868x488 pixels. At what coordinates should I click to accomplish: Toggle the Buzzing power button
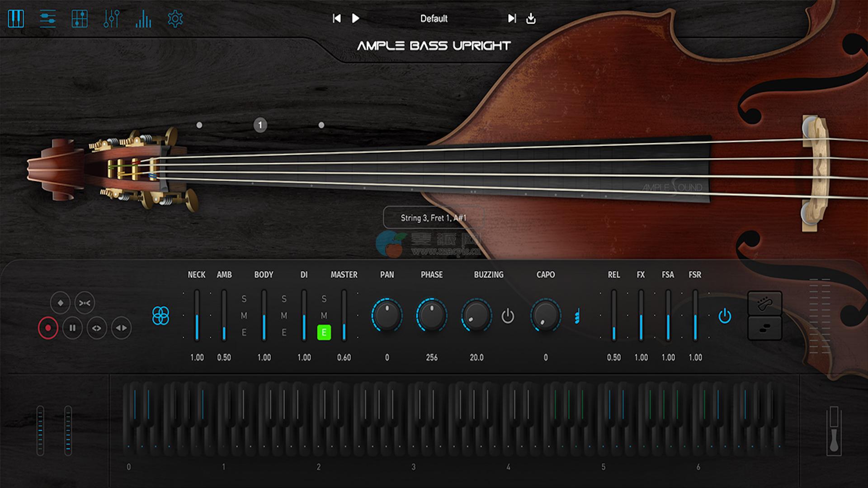click(508, 316)
